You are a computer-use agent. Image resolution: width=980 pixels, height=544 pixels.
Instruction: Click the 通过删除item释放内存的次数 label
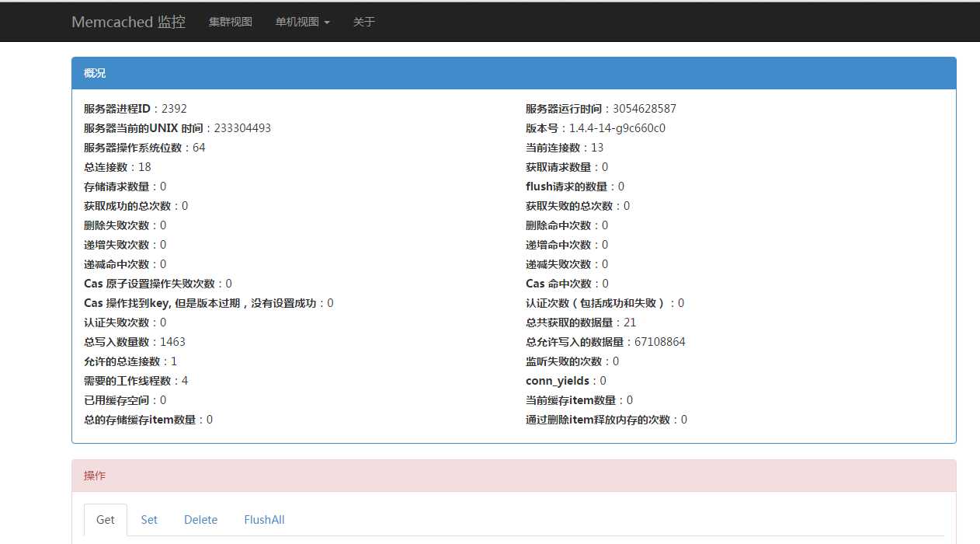(x=598, y=420)
